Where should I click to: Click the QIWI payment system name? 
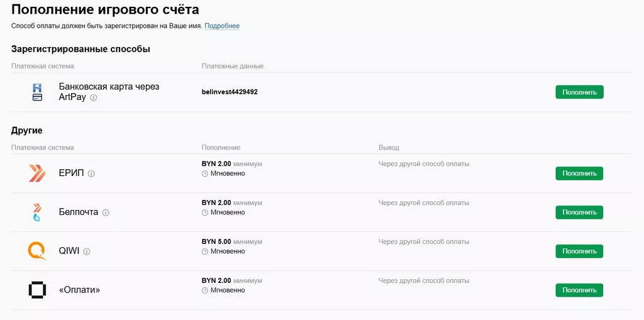click(69, 251)
